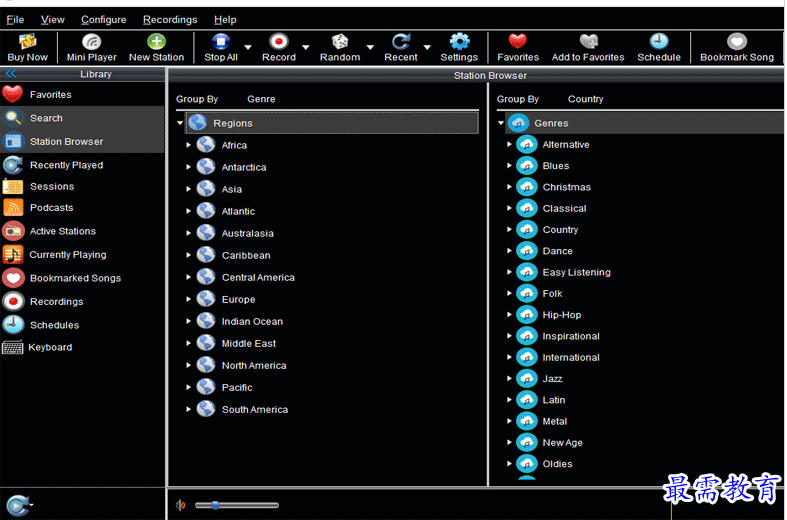787x520 pixels.
Task: Open Recently Played in the sidebar
Action: click(82, 165)
